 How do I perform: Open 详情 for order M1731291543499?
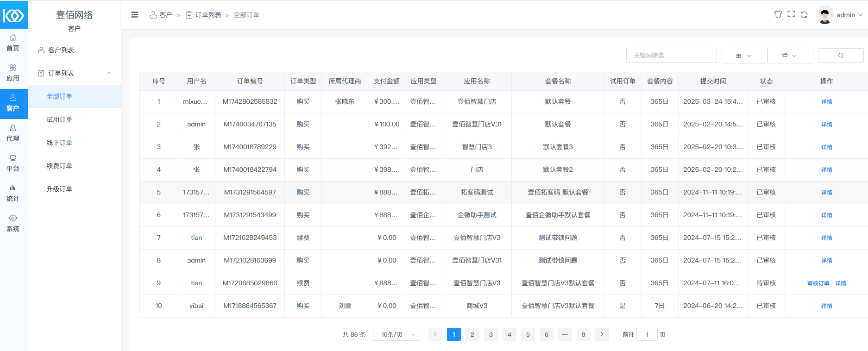[827, 215]
